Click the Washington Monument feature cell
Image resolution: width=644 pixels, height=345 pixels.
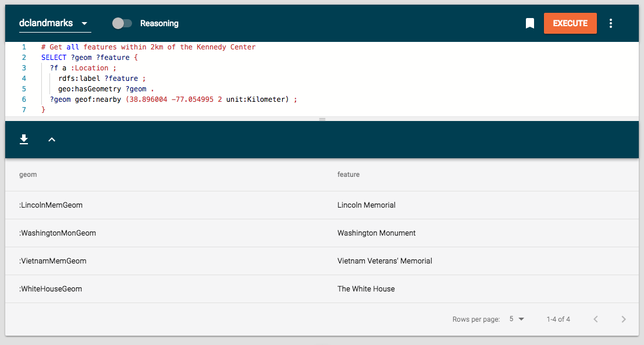coord(376,233)
